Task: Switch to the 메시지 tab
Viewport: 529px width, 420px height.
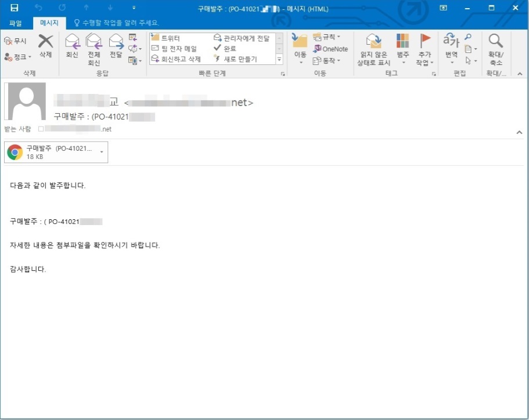Action: (x=49, y=23)
